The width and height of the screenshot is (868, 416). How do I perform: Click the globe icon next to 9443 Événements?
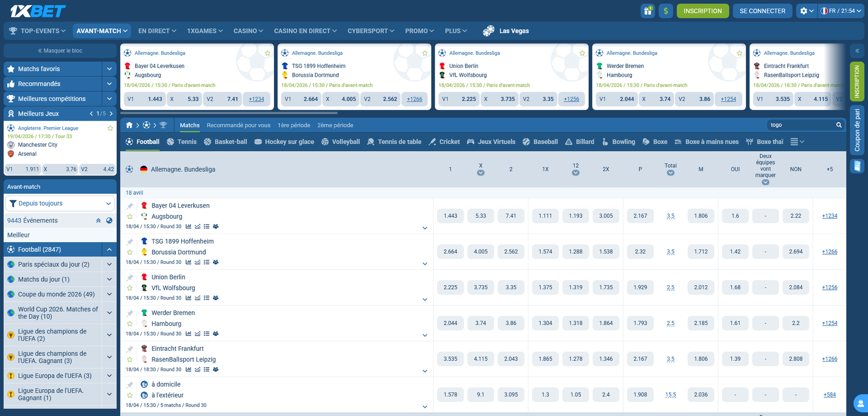[109, 220]
